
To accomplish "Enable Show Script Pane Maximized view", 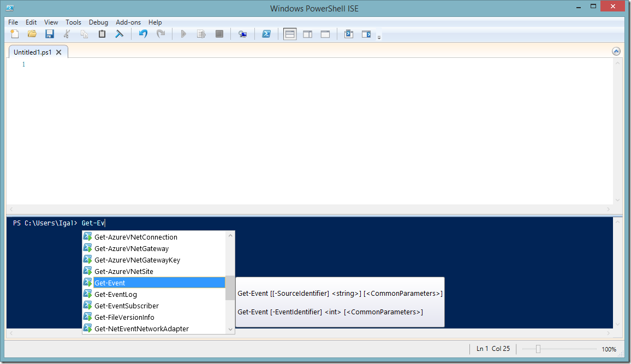I will pyautogui.click(x=325, y=33).
